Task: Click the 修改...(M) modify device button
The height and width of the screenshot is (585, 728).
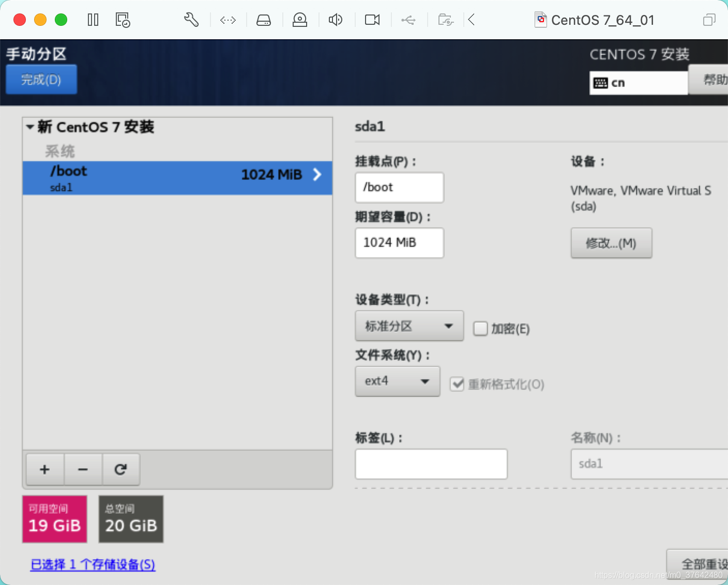Action: [611, 243]
